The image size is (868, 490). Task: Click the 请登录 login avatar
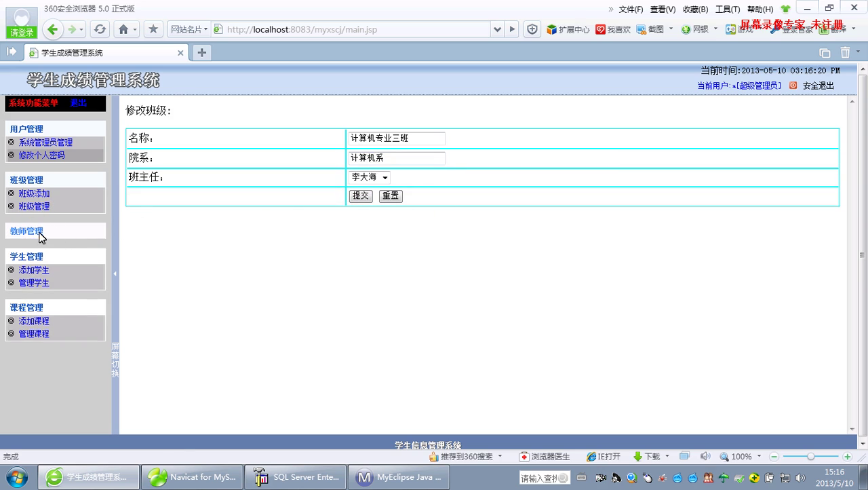coord(22,22)
